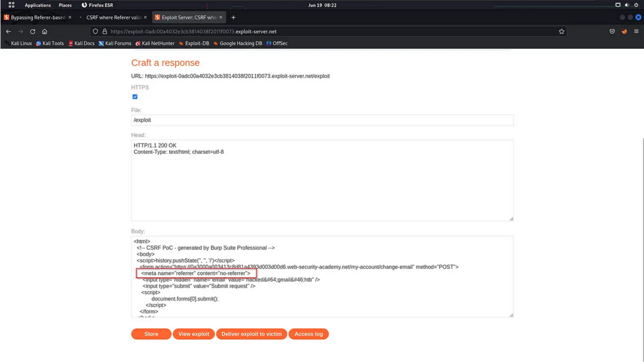
Task: Close the Bypassing Referer-based tab
Action: [x=70, y=17]
